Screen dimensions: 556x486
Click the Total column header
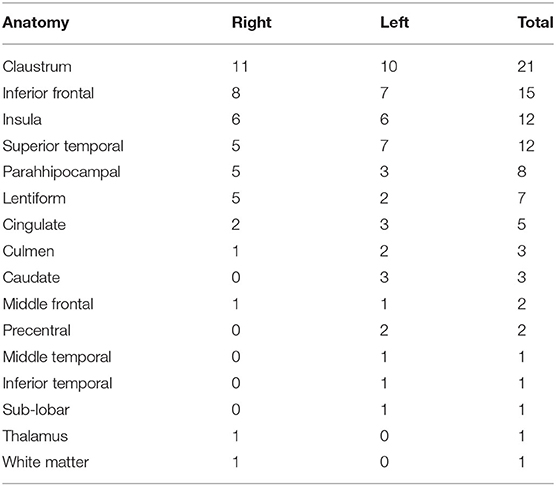coord(535,23)
